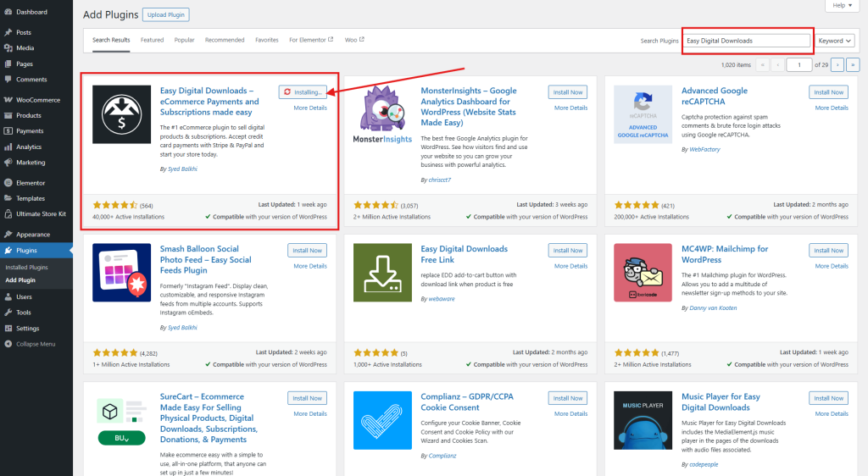868x476 pixels.
Task: Install MC4WP Mailchimp for WordPress
Action: [829, 251]
